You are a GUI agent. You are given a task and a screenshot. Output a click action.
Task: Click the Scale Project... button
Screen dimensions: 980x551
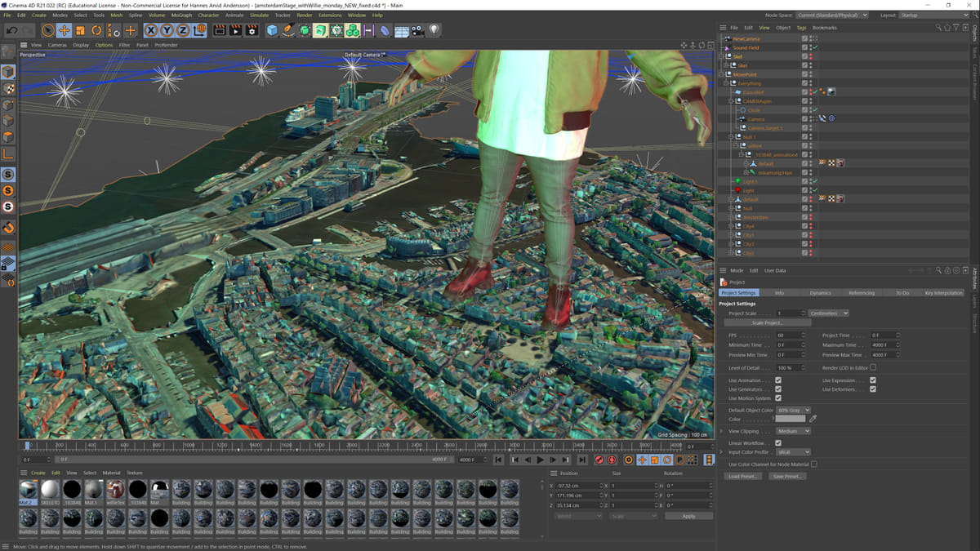click(768, 323)
